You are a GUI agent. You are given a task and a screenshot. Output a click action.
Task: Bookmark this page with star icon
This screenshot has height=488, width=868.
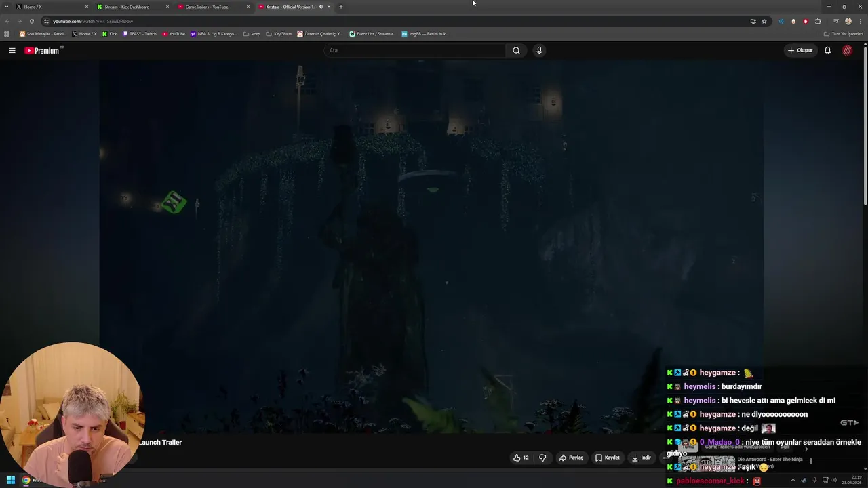tap(764, 21)
